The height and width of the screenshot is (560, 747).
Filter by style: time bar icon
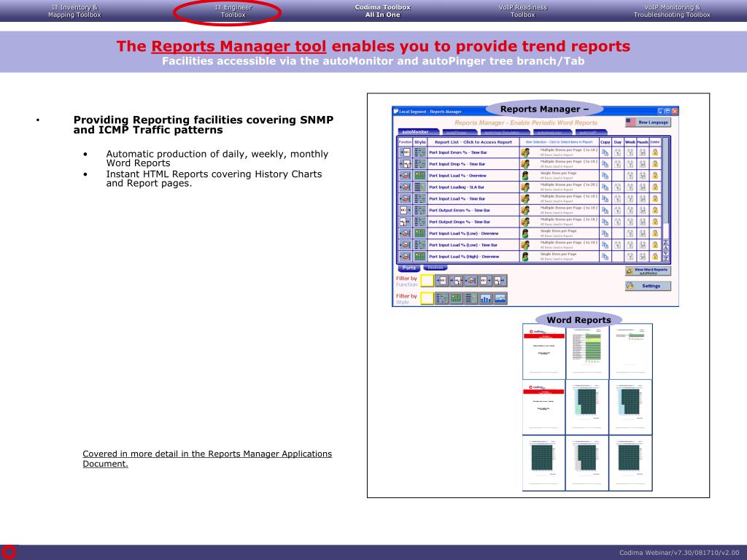[x=441, y=298]
